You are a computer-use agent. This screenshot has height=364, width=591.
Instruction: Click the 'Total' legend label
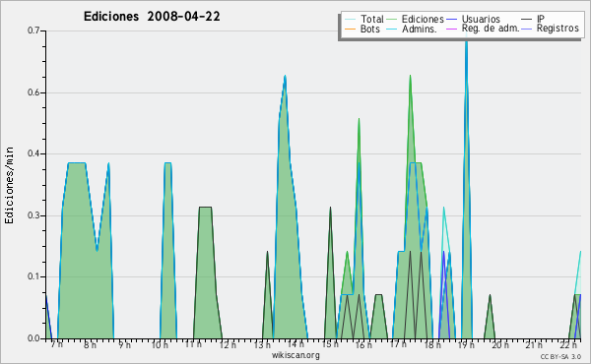[371, 19]
